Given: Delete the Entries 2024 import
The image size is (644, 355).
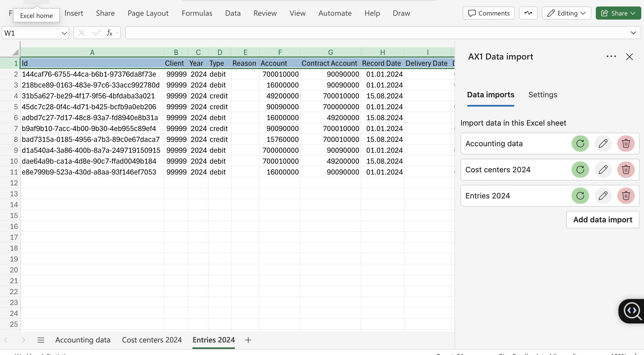Looking at the screenshot, I should tap(626, 196).
